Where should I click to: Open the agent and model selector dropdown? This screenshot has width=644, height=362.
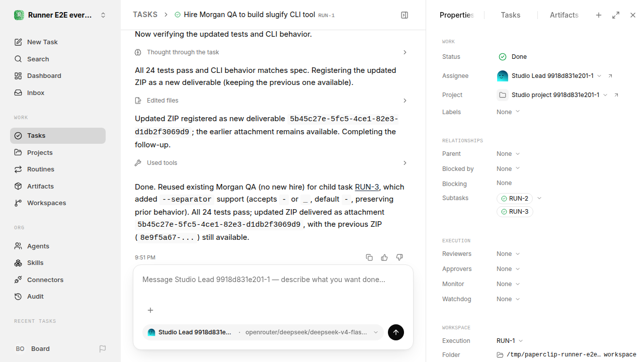tap(263, 332)
